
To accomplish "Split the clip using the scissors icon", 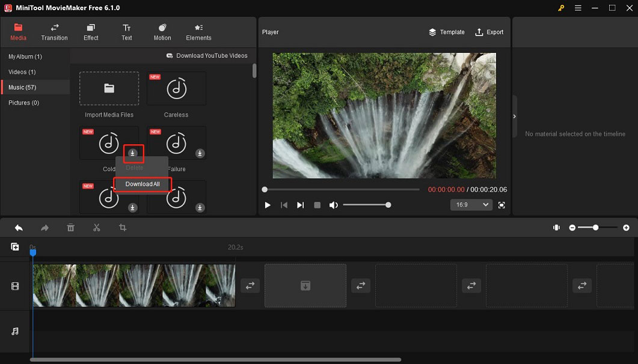I will pos(96,228).
